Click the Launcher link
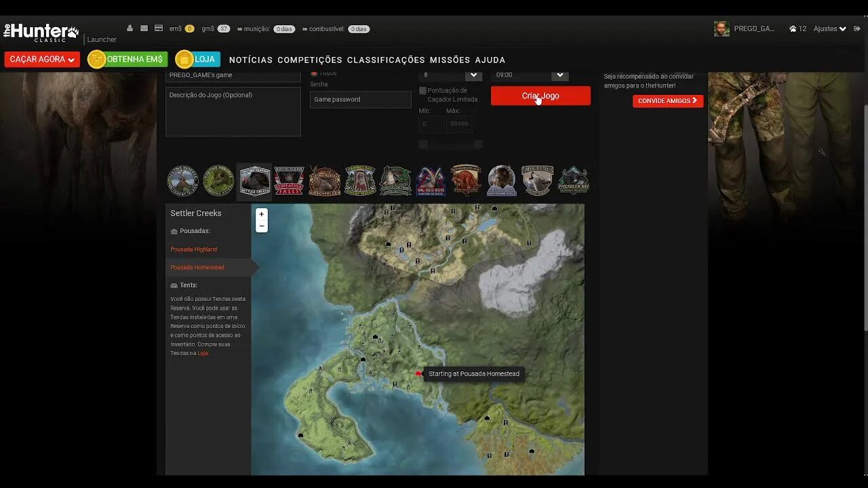This screenshot has height=488, width=868. coord(102,39)
